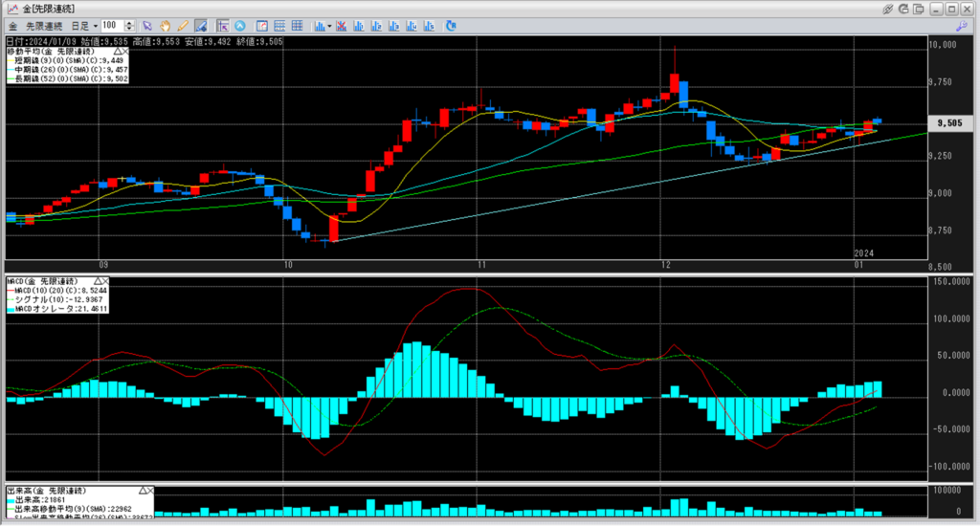
Task: Select the pencil trendline drawing tool
Action: pos(182,24)
